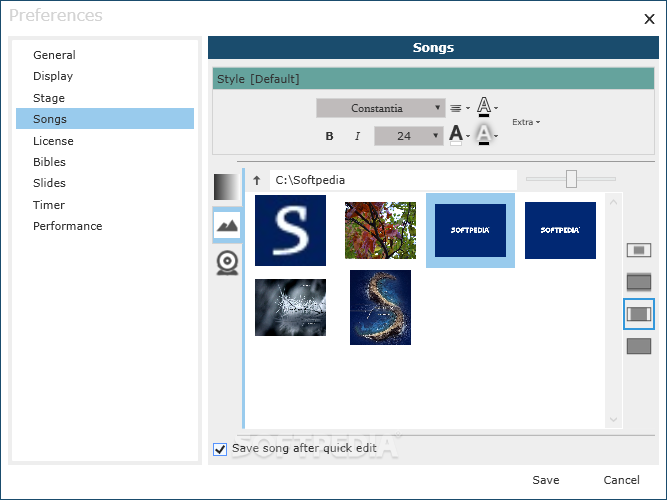
Task: Click the Style [Default] header bar
Action: click(x=433, y=79)
